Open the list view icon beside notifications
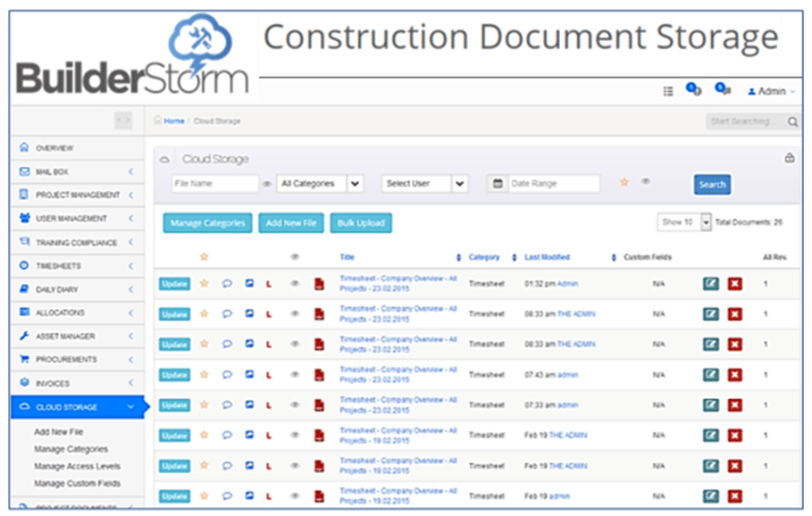 pyautogui.click(x=668, y=91)
